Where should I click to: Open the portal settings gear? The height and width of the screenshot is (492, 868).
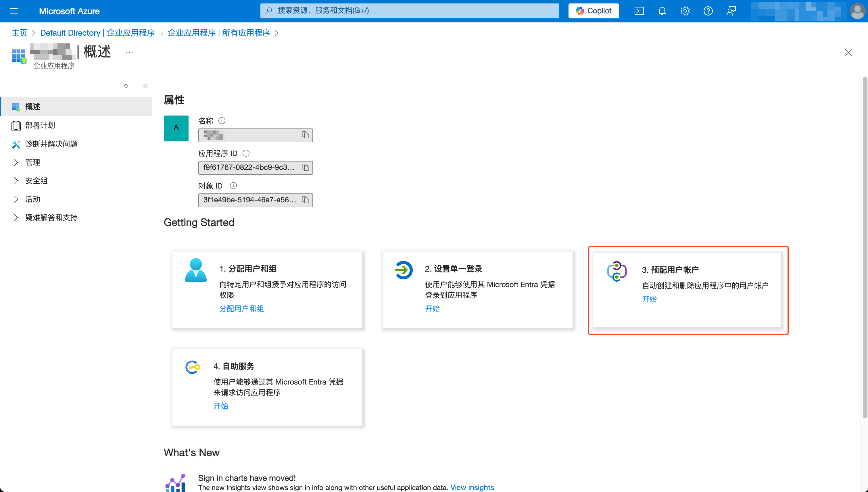pyautogui.click(x=685, y=11)
